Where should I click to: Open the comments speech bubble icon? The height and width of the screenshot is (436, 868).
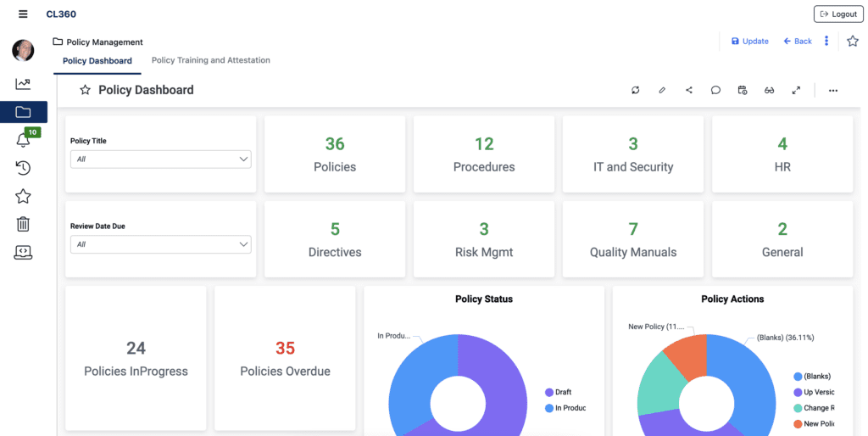click(x=715, y=90)
